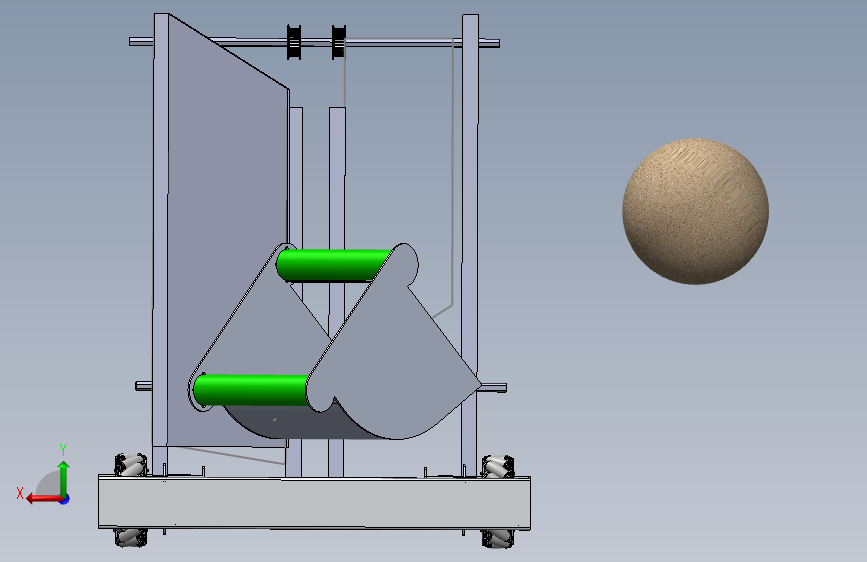The height and width of the screenshot is (562, 867).
Task: Click the green "Y" axis label
Action: pyautogui.click(x=63, y=450)
